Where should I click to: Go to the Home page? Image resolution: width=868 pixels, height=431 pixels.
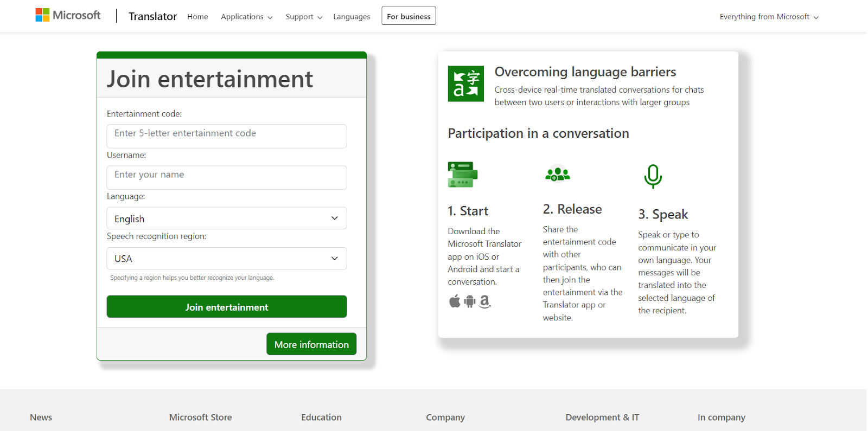click(197, 17)
